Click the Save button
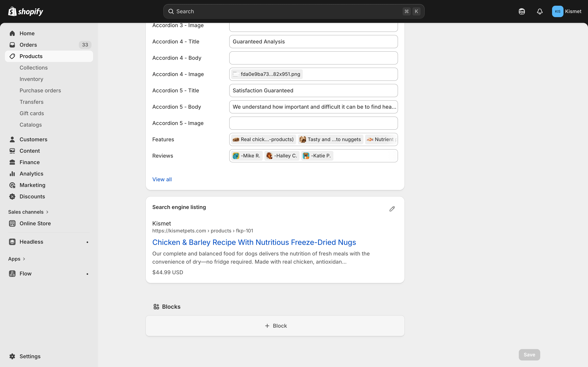This screenshot has height=367, width=588. pyautogui.click(x=529, y=355)
